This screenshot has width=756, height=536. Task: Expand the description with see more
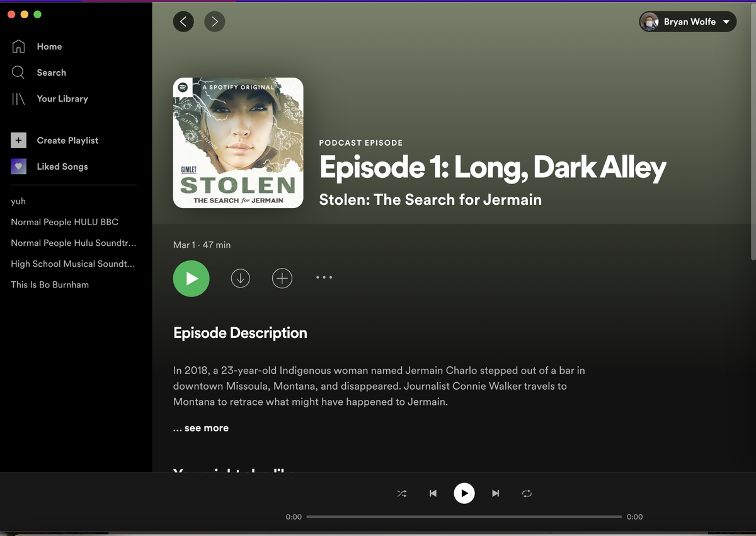200,428
